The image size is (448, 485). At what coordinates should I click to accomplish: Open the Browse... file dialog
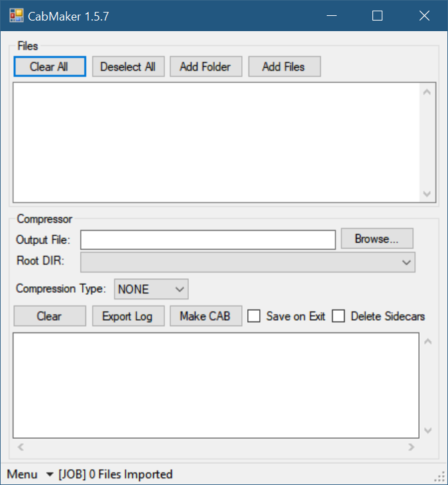[376, 239]
